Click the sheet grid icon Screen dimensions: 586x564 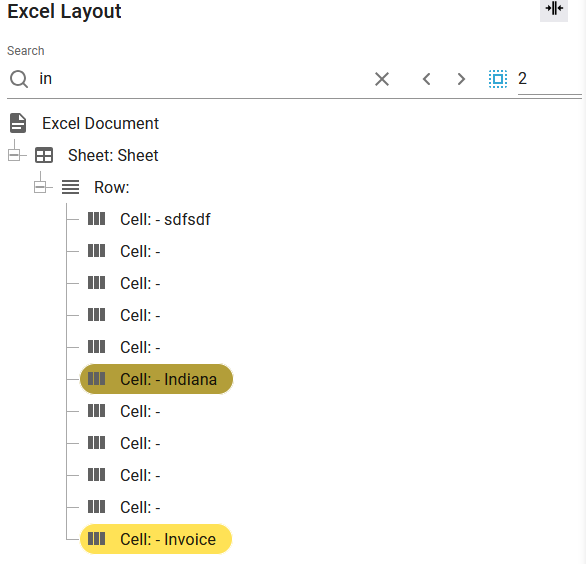pos(44,155)
